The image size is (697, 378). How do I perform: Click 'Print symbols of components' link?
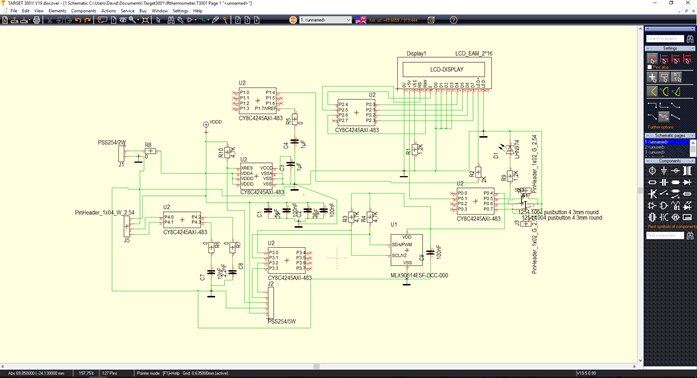click(671, 226)
